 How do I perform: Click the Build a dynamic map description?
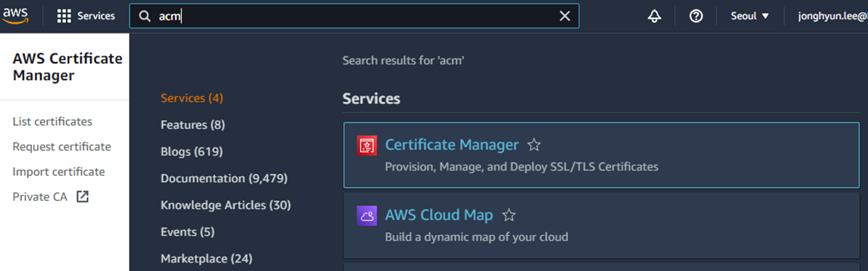476,237
